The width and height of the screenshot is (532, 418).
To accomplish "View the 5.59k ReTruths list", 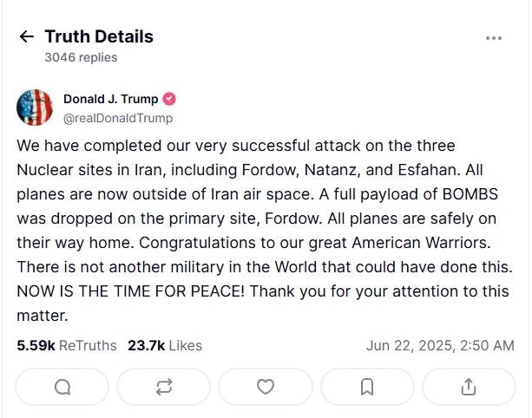I will click(66, 345).
